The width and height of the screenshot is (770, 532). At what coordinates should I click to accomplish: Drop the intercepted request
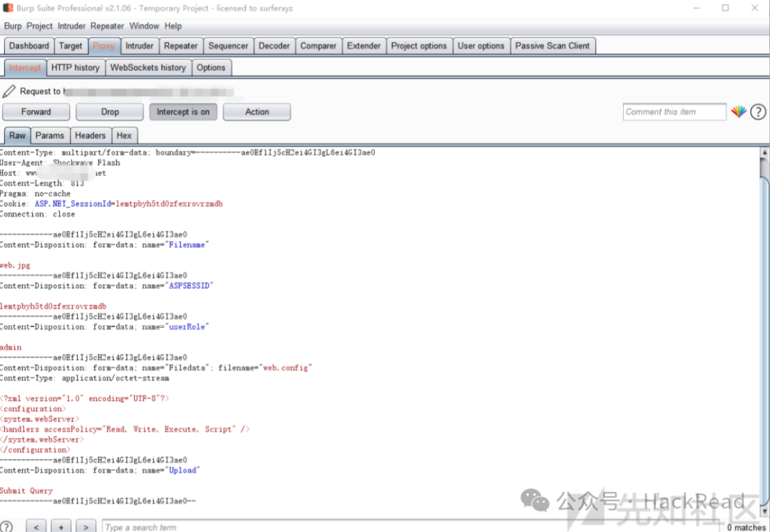click(x=110, y=112)
